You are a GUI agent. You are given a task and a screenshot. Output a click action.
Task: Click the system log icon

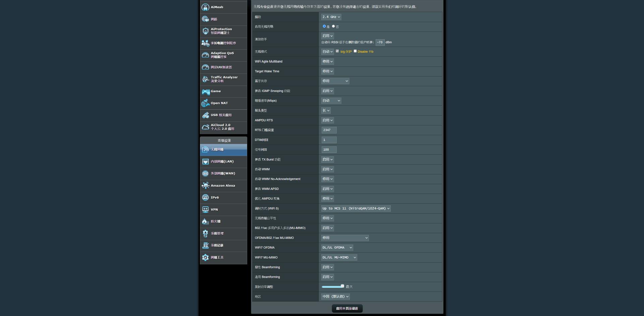tap(205, 246)
